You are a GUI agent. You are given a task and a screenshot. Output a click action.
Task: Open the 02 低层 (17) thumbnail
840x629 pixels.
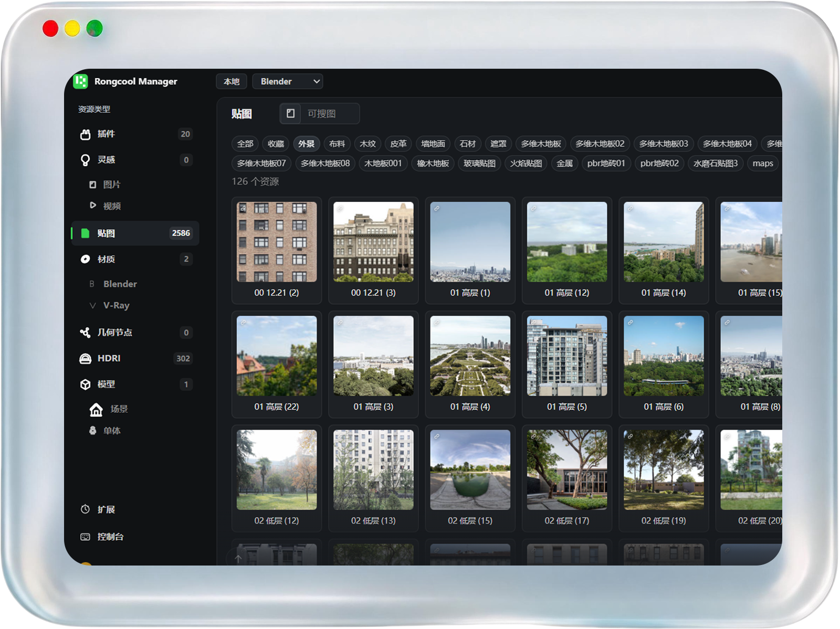(x=567, y=470)
